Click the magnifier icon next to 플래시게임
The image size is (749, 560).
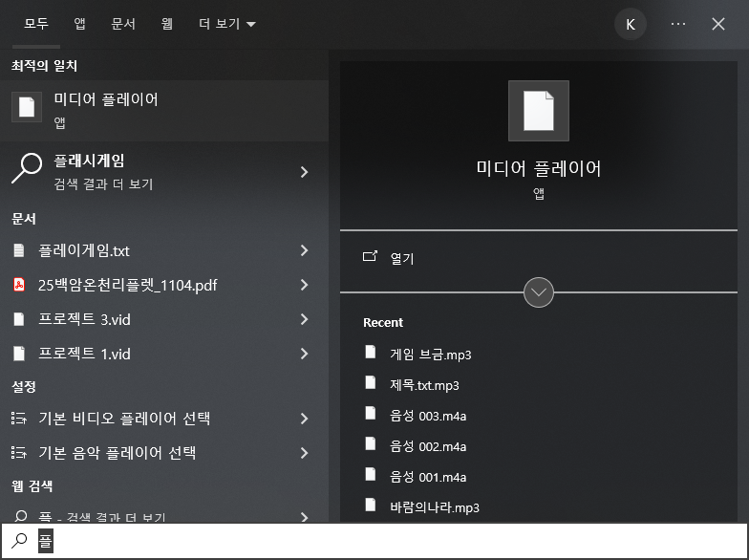27,168
